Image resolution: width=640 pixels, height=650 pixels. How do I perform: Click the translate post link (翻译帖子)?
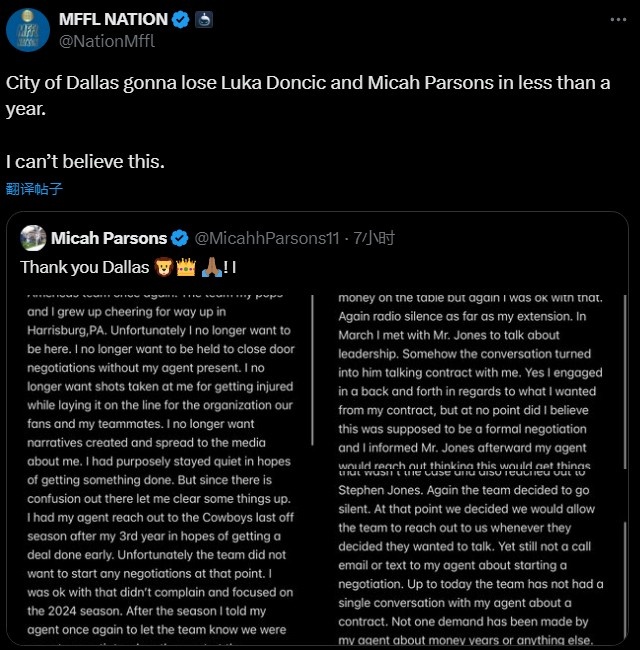pyautogui.click(x=34, y=189)
